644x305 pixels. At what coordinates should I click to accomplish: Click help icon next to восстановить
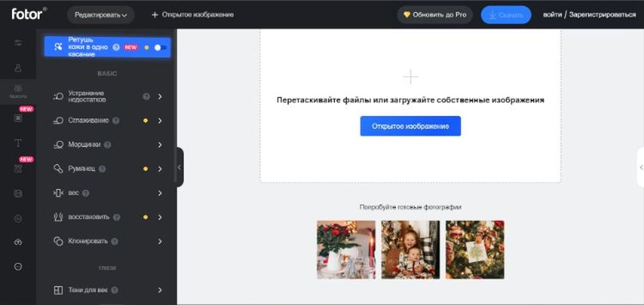pyautogui.click(x=117, y=217)
